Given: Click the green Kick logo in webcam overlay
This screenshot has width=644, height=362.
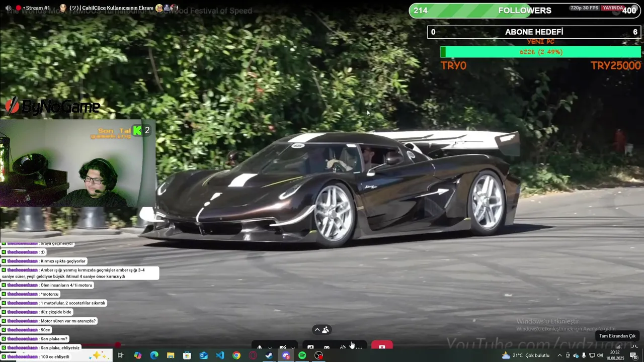Looking at the screenshot, I should pos(137,130).
